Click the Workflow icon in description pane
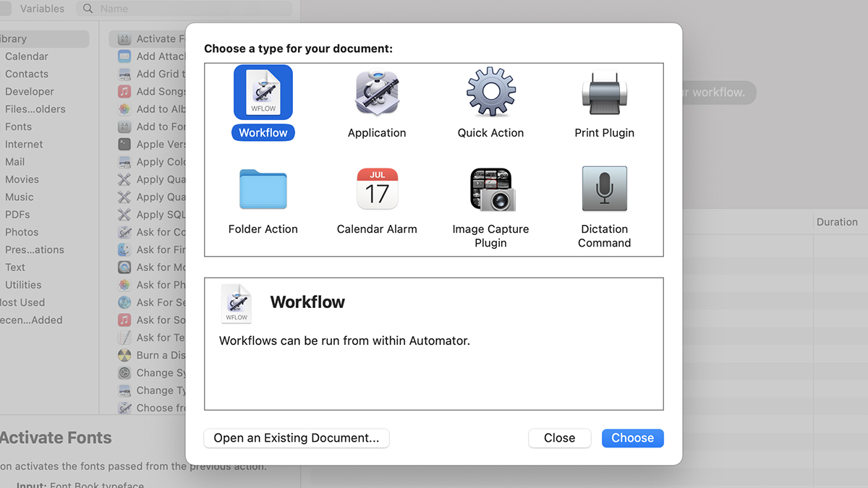Screen dimensions: 868x488 237,304
